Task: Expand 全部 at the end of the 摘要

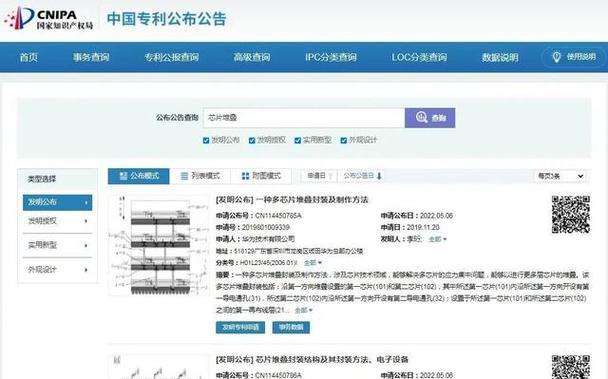Action: click(303, 310)
